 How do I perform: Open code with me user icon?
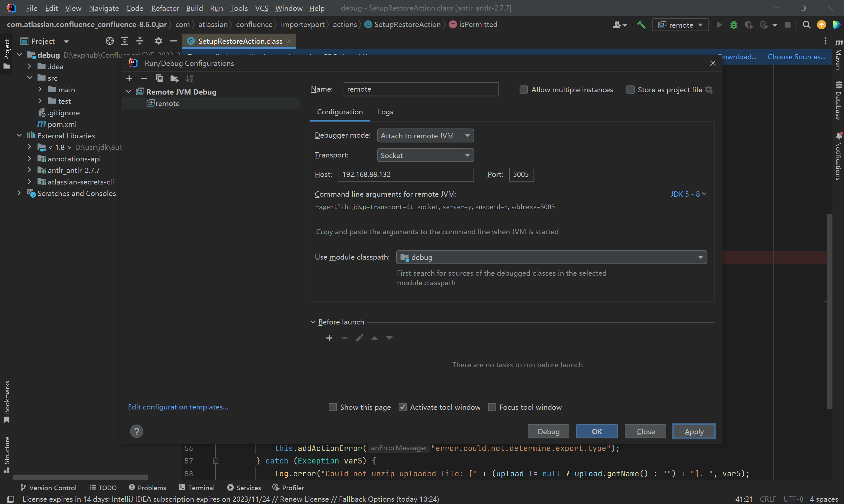pos(619,25)
